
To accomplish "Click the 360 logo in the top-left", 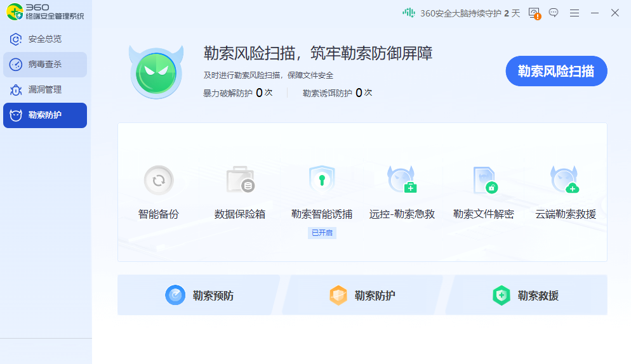I will (x=15, y=11).
